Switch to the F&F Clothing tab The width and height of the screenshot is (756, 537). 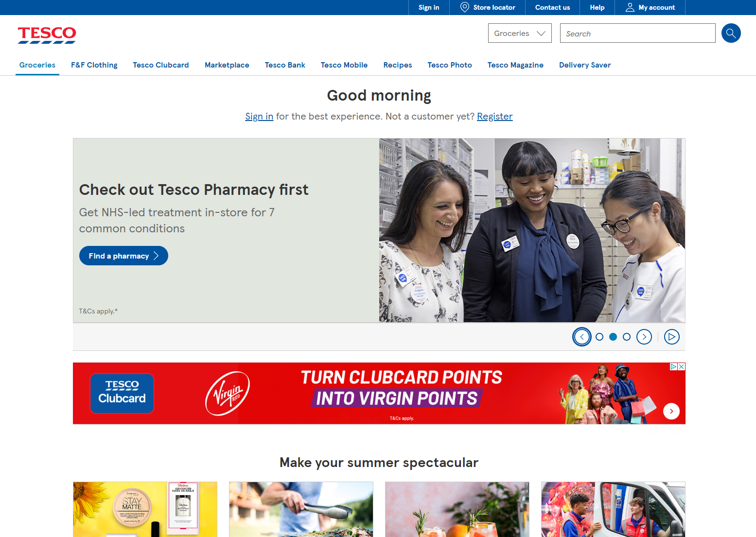pos(94,65)
